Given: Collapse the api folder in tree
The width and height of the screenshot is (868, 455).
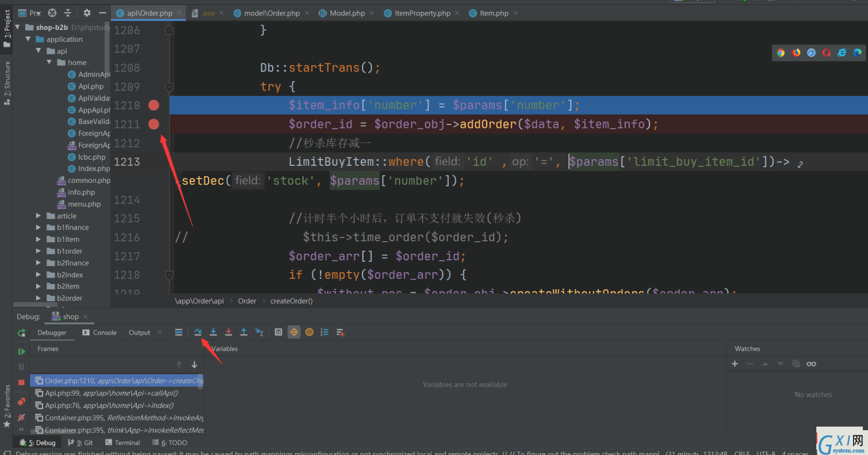Looking at the screenshot, I should click(x=38, y=51).
